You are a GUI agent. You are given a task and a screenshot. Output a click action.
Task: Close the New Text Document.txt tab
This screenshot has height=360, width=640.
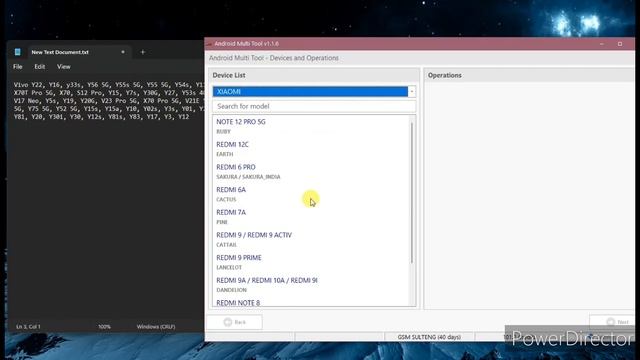123,52
